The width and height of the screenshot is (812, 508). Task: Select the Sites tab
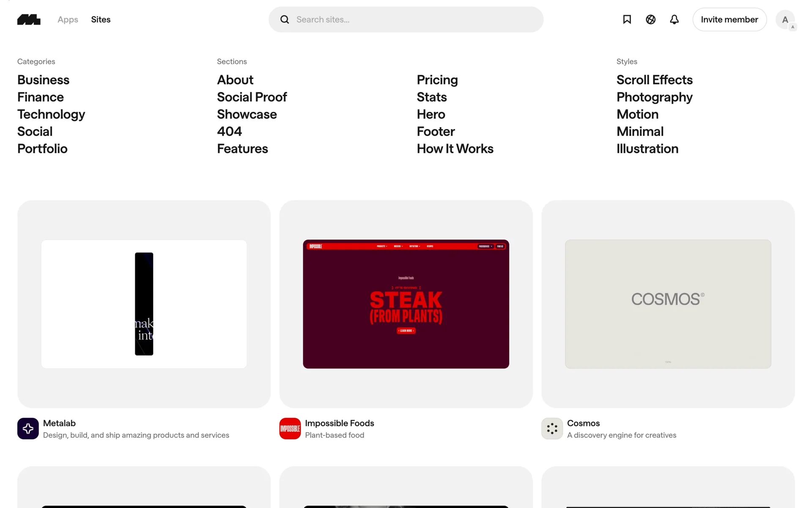click(x=101, y=19)
